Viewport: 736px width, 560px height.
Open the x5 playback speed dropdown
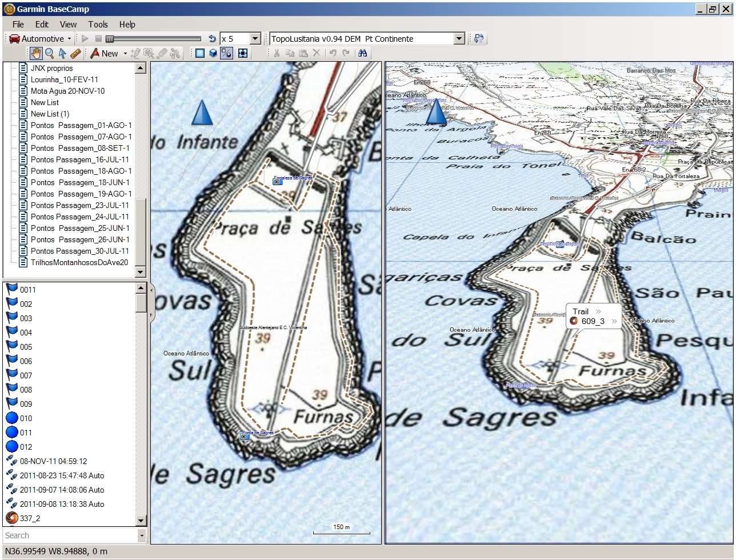click(256, 38)
